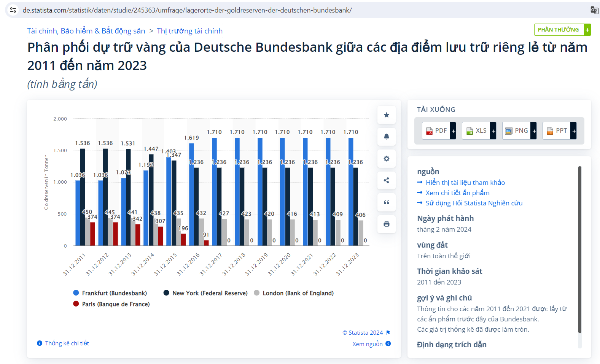The height and width of the screenshot is (364, 600).
Task: Toggle Paris (Banque de France) legend series
Action: coord(111,304)
